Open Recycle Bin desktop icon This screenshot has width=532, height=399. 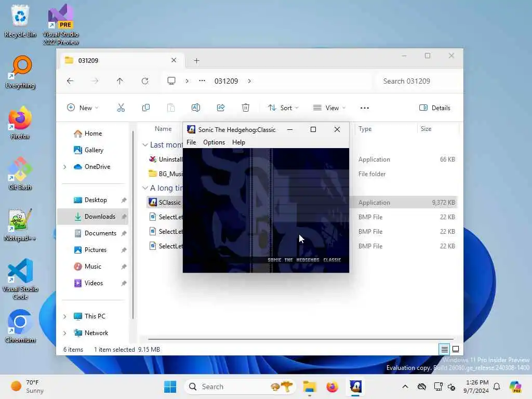click(x=20, y=21)
